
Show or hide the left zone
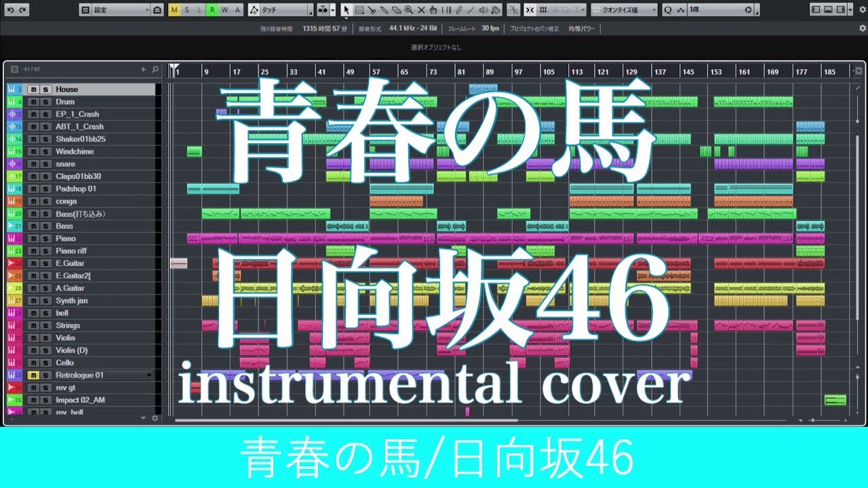point(816,10)
